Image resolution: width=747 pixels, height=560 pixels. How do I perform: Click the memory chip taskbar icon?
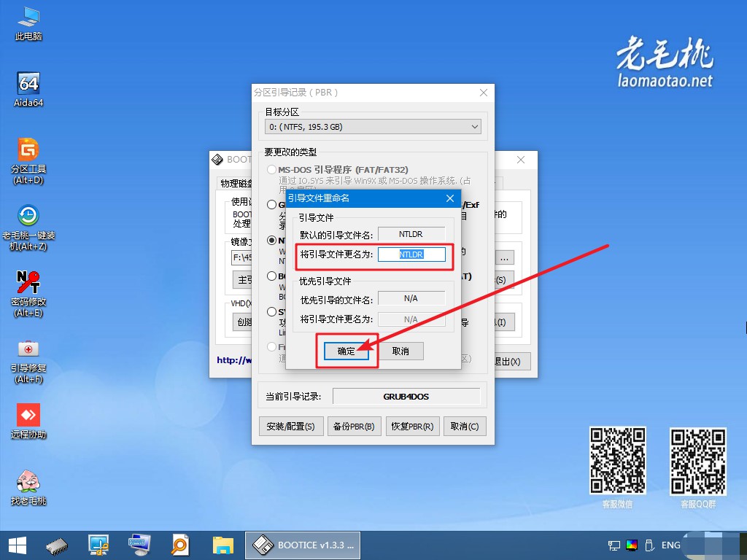(x=57, y=545)
